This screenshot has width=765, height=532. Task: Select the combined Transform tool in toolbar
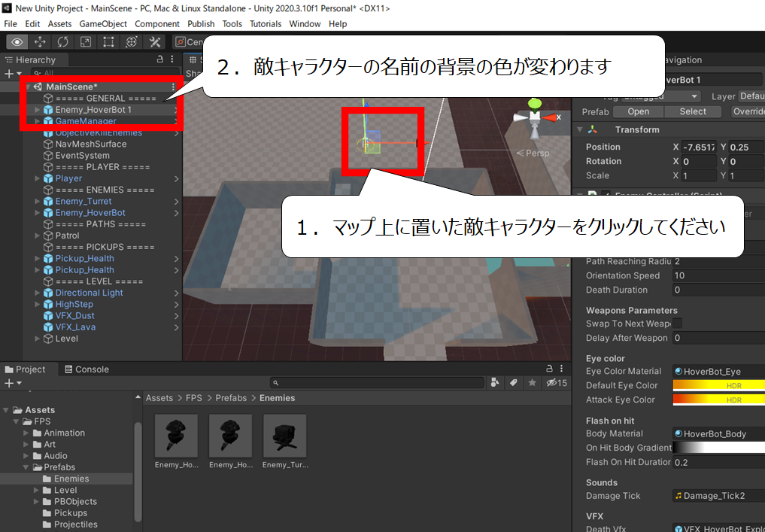[132, 42]
